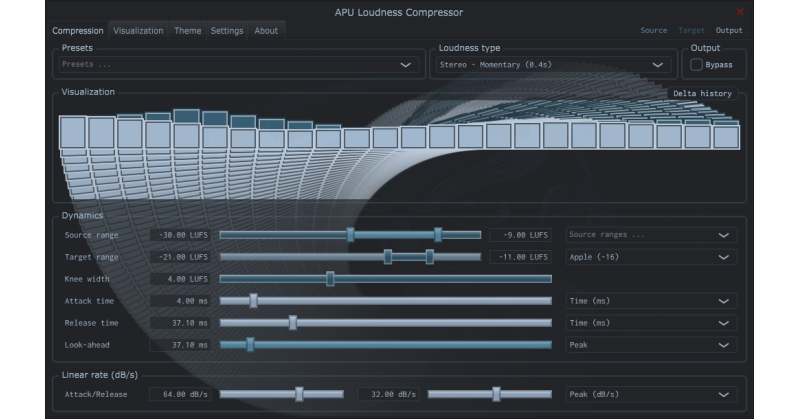The width and height of the screenshot is (800, 419).
Task: Enable the Bypass checkbox
Action: point(696,65)
